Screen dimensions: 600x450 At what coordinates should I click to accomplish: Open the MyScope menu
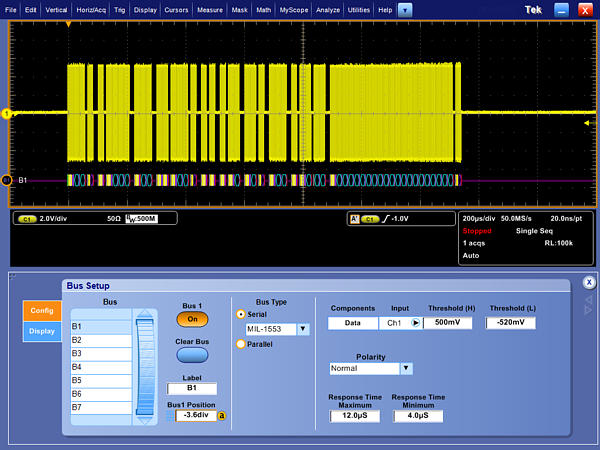pyautogui.click(x=294, y=9)
